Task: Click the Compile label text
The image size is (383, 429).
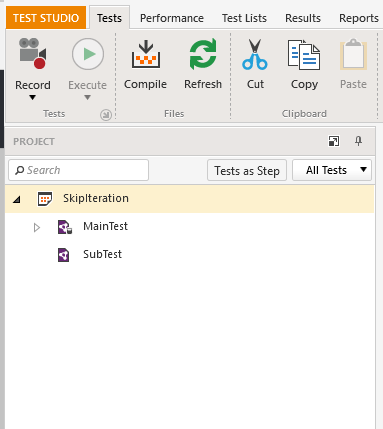Action: pyautogui.click(x=145, y=84)
